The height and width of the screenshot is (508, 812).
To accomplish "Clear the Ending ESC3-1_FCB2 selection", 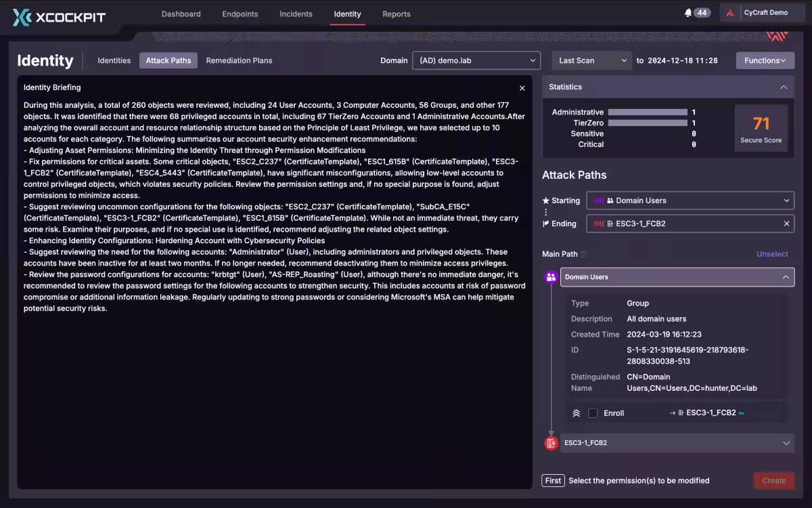I will [x=786, y=224].
